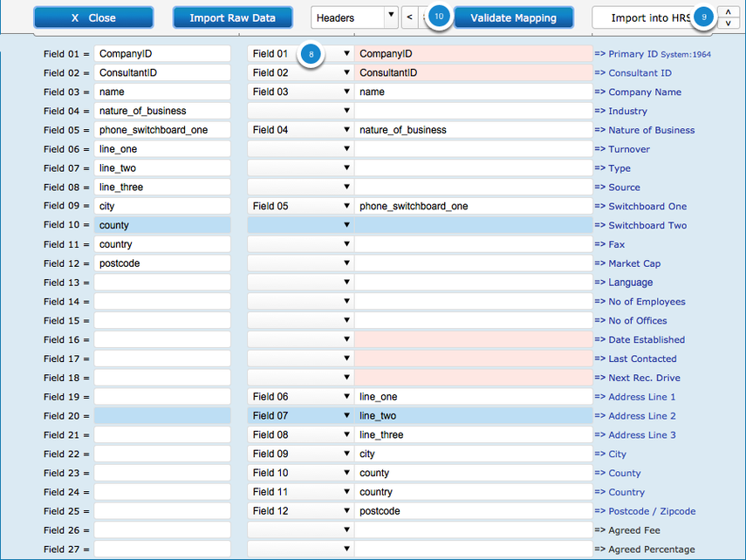This screenshot has width=746, height=560.
Task: Open the Field 01 mapping dropdown for Primary ID
Action: click(x=301, y=54)
